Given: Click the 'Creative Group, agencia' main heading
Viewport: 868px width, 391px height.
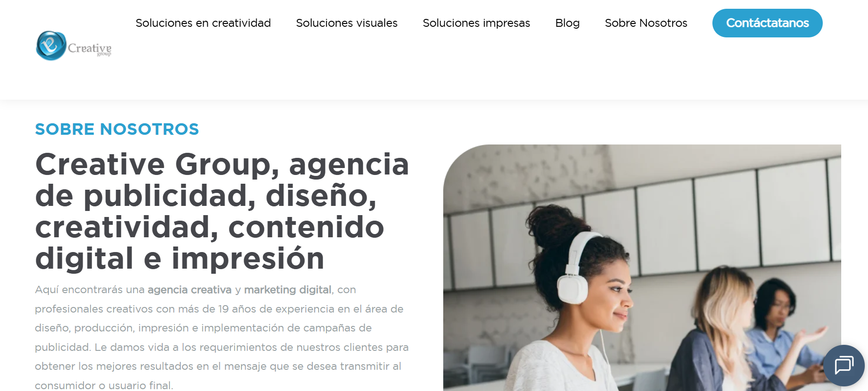Looking at the screenshot, I should (x=222, y=164).
